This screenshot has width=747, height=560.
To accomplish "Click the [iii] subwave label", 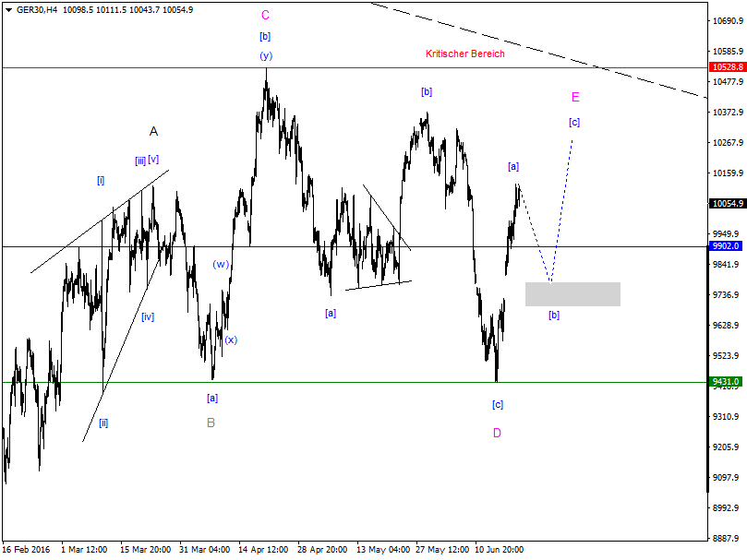I will (x=140, y=161).
